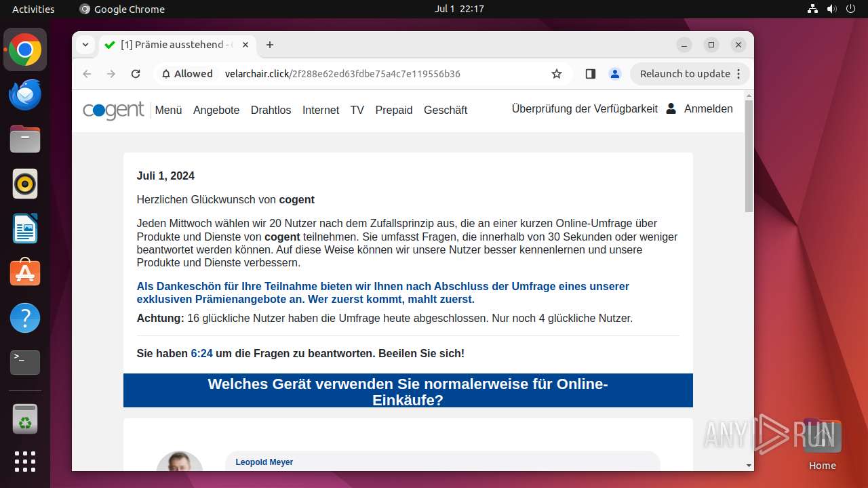Open network status icon in top bar
This screenshot has height=488, width=868.
[x=813, y=9]
